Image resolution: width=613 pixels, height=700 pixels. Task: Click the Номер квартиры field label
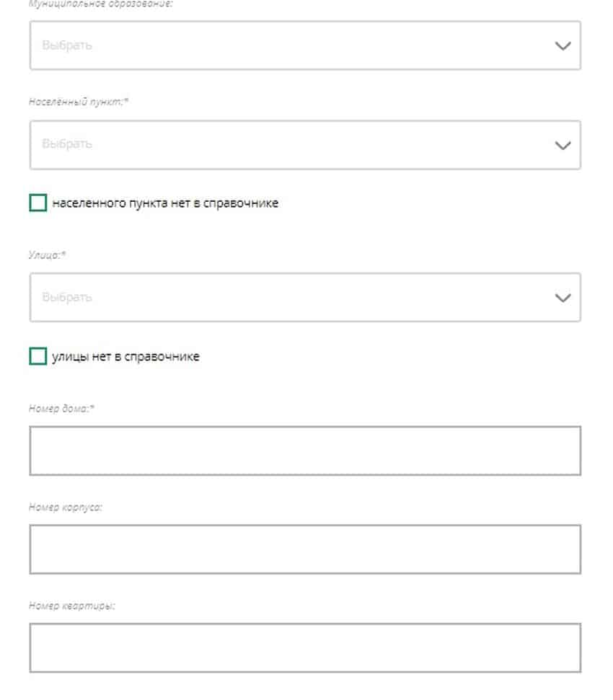tap(72, 606)
